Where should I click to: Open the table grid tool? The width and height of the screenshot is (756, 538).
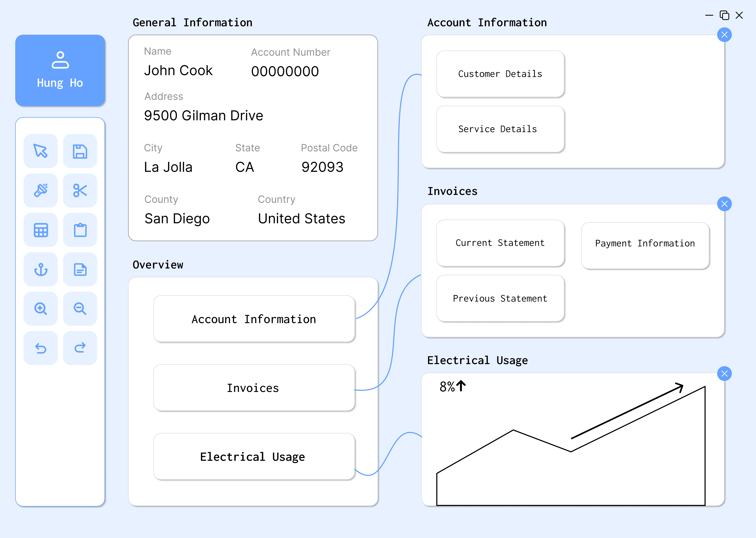coord(40,230)
